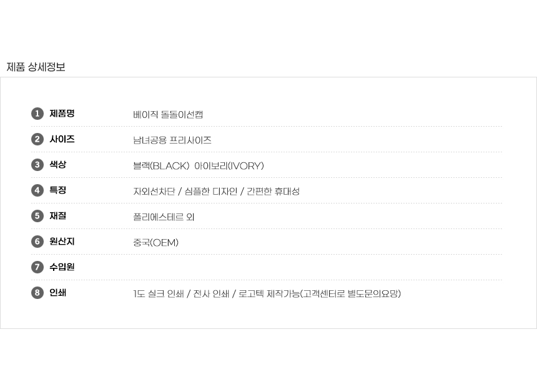This screenshot has height=392, width=537.
Task: Click the 제품명 label
Action: coord(62,114)
